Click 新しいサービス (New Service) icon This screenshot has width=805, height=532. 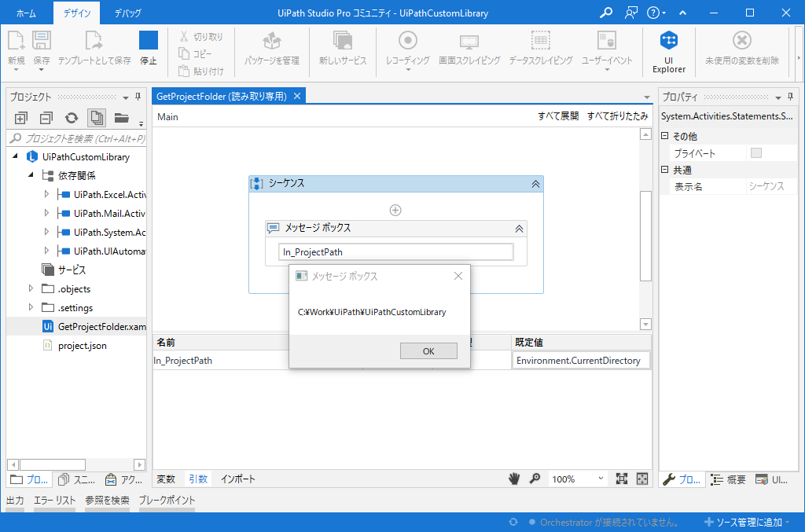343,41
